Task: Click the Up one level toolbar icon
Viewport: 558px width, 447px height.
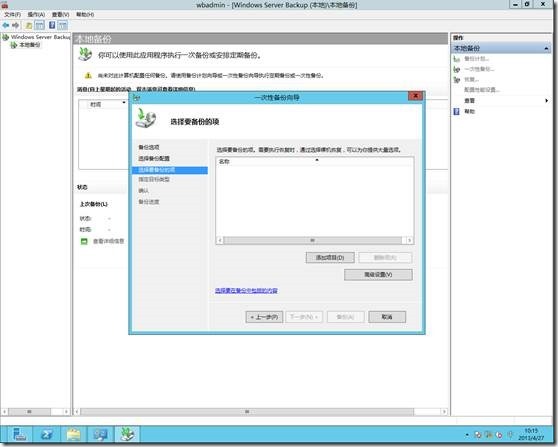Action: 29,25
